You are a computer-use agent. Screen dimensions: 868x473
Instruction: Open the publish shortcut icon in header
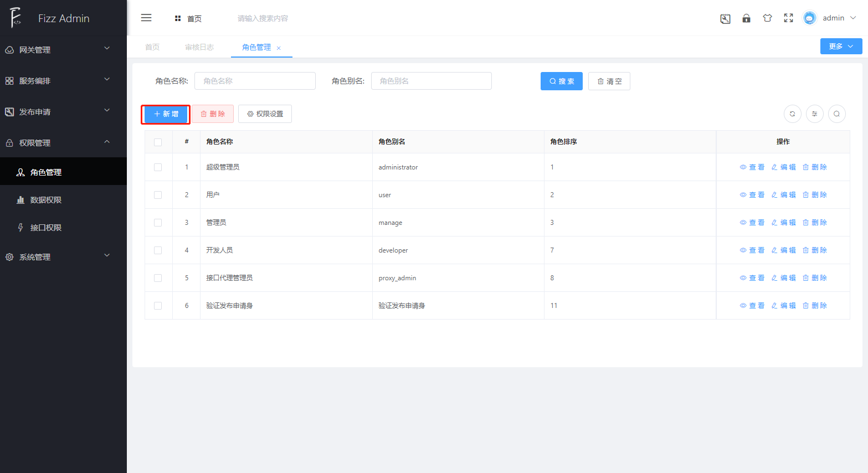(725, 18)
